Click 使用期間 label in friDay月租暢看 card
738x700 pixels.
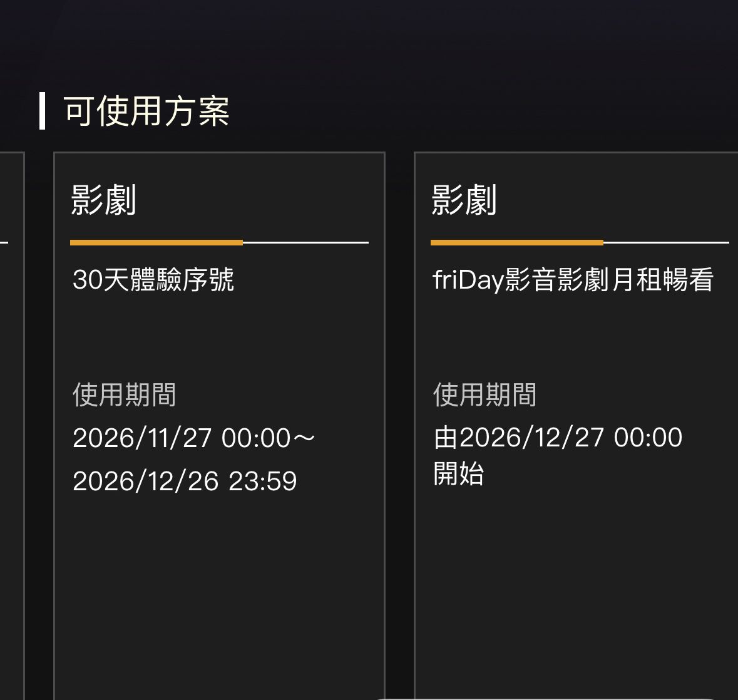click(x=484, y=395)
